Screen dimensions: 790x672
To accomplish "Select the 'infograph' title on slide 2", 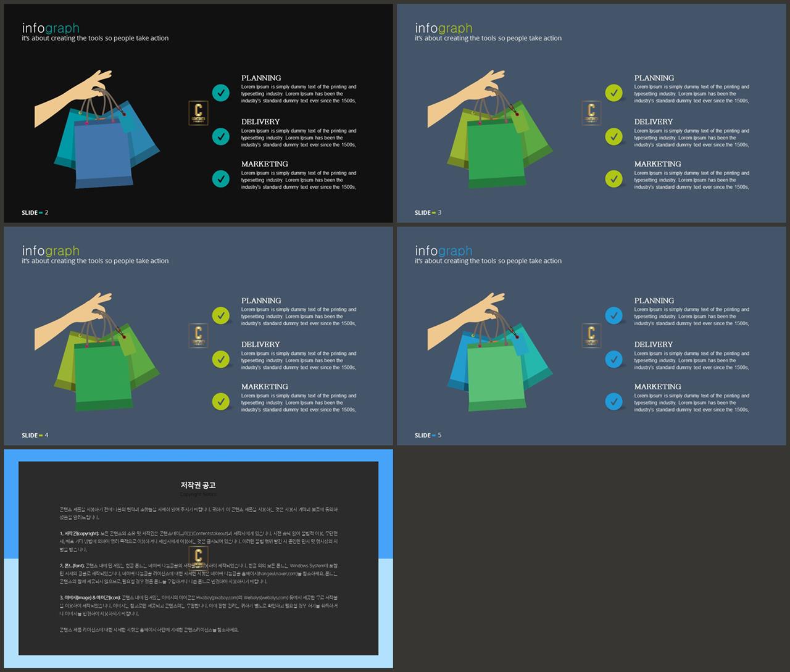I will click(x=51, y=28).
